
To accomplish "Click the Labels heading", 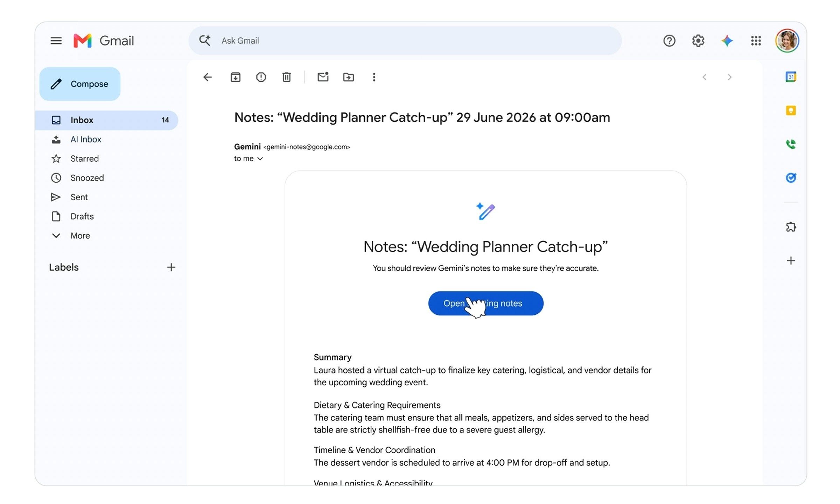I will point(64,267).
